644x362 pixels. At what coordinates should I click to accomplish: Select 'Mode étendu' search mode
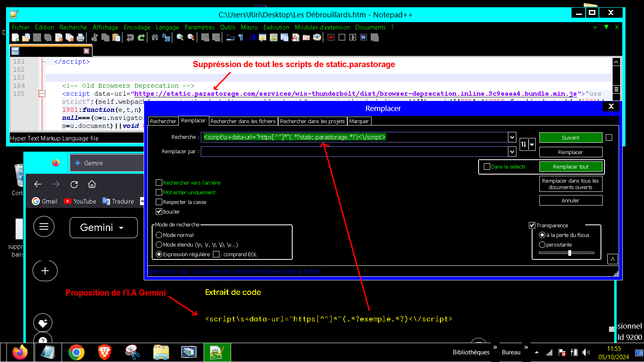pyautogui.click(x=159, y=245)
